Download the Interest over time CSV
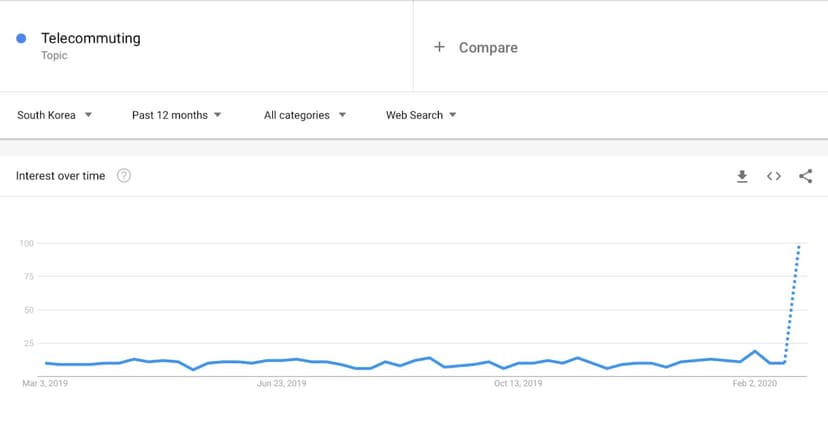Image resolution: width=828 pixels, height=438 pixels. [x=742, y=176]
